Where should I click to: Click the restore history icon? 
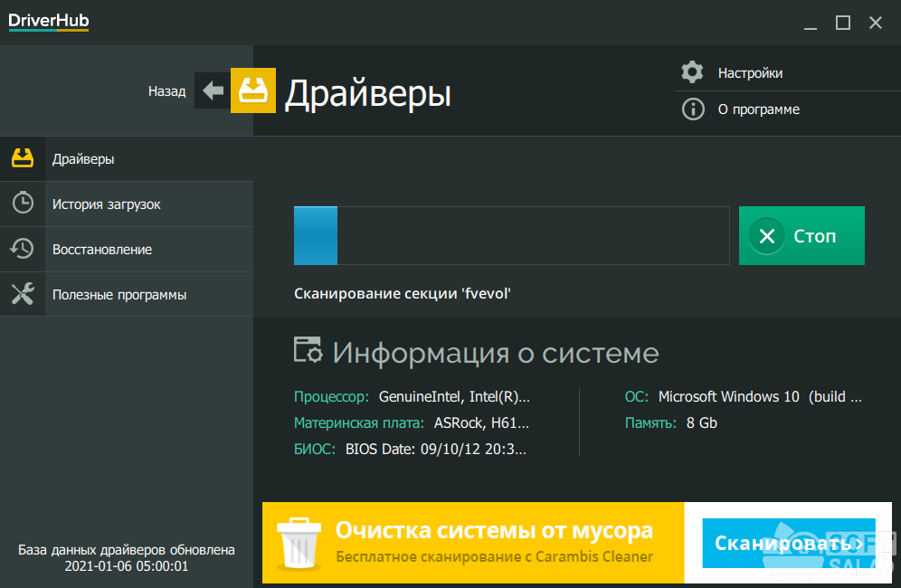tap(22, 248)
